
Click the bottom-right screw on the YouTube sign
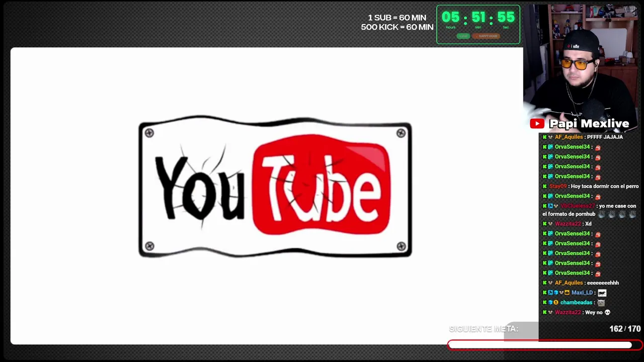pyautogui.click(x=401, y=246)
